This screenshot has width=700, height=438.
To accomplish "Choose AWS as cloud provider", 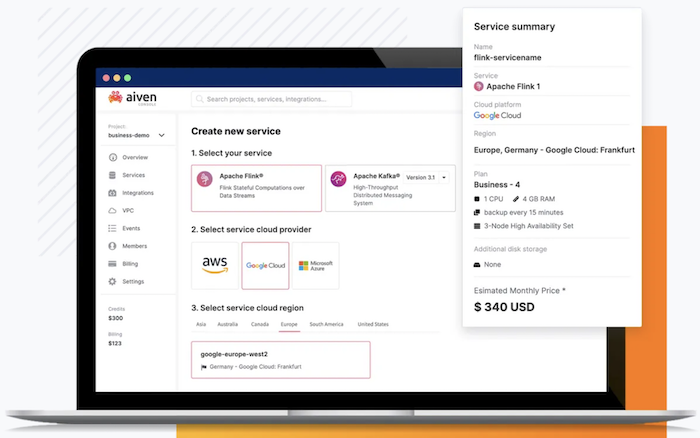I will (x=215, y=266).
